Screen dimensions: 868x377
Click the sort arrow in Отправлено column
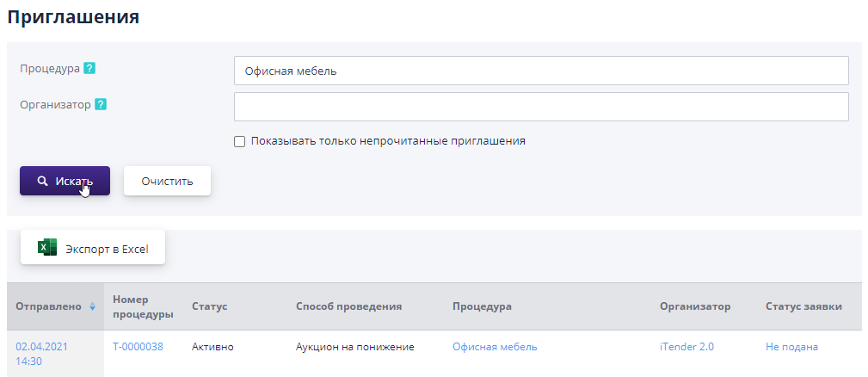tap(92, 306)
